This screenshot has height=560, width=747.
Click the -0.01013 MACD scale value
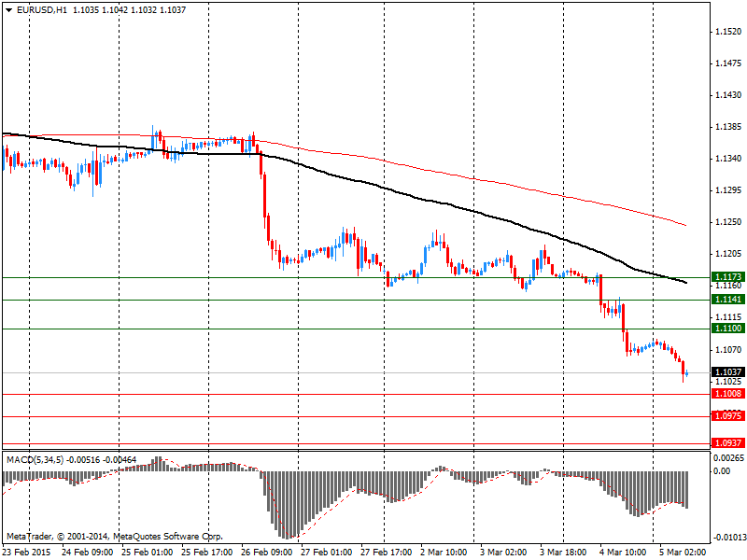pyautogui.click(x=728, y=539)
